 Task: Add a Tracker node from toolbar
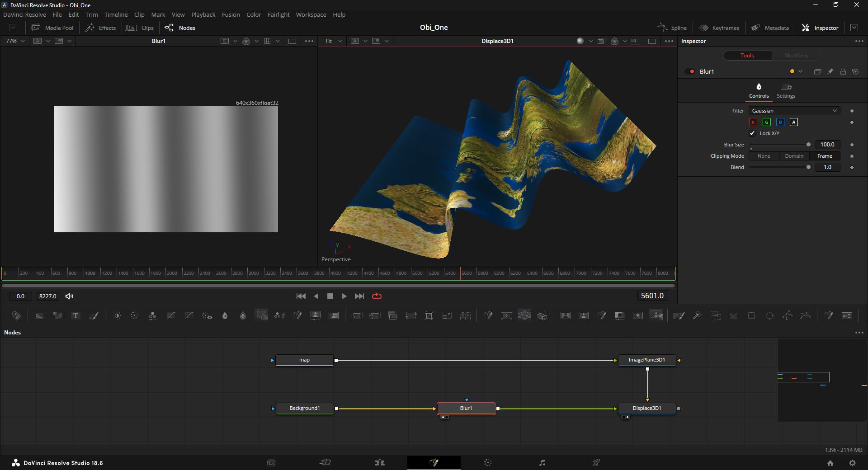[x=506, y=315]
